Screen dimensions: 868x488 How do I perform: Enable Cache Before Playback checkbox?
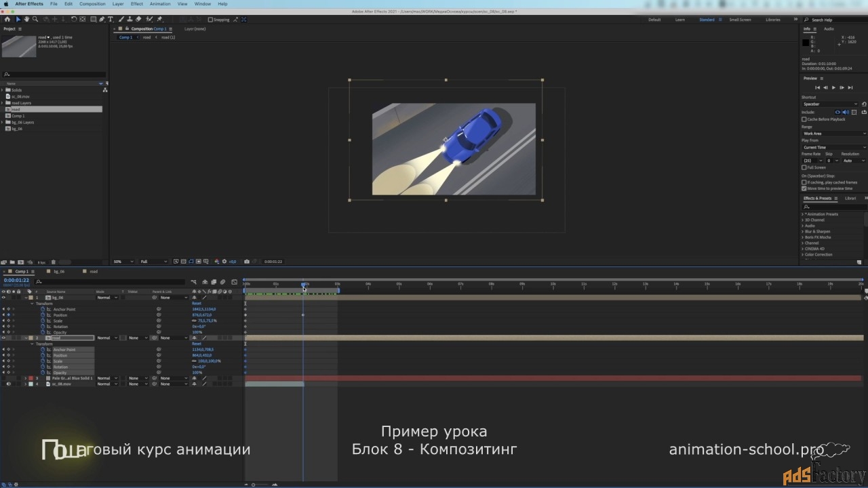(804, 119)
